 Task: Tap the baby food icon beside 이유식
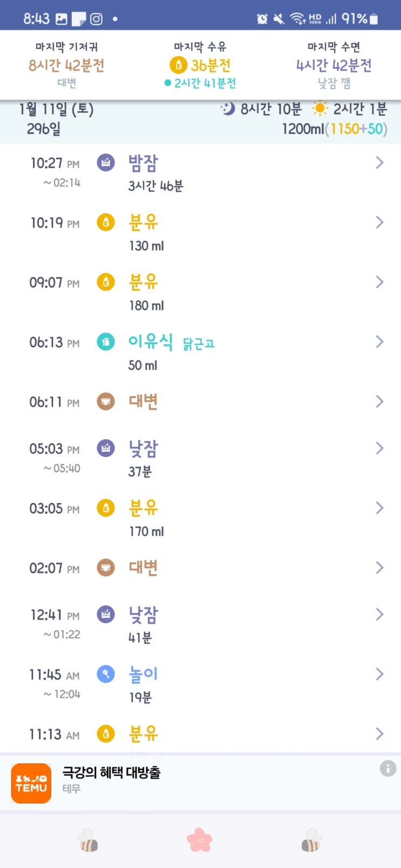(x=106, y=341)
